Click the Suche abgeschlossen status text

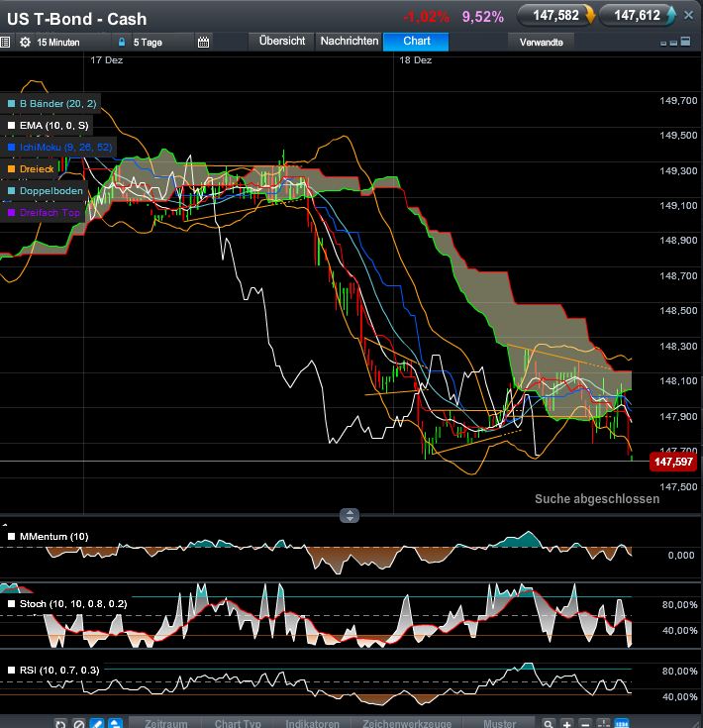pyautogui.click(x=597, y=498)
